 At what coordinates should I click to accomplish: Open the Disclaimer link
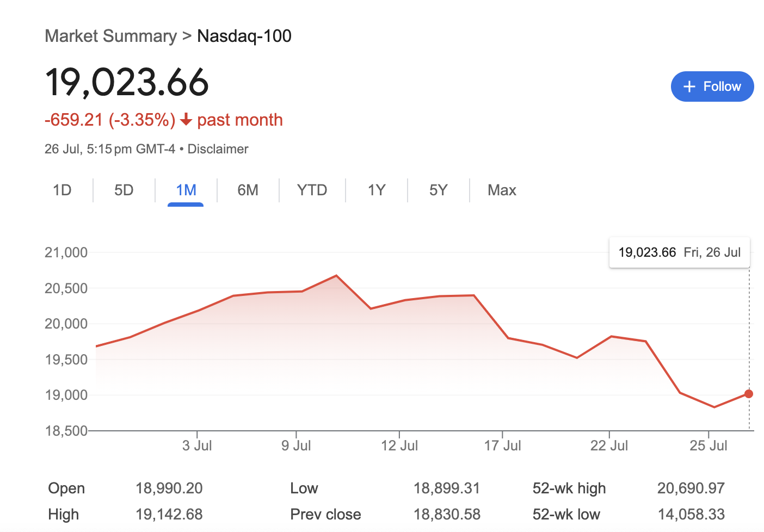[218, 149]
